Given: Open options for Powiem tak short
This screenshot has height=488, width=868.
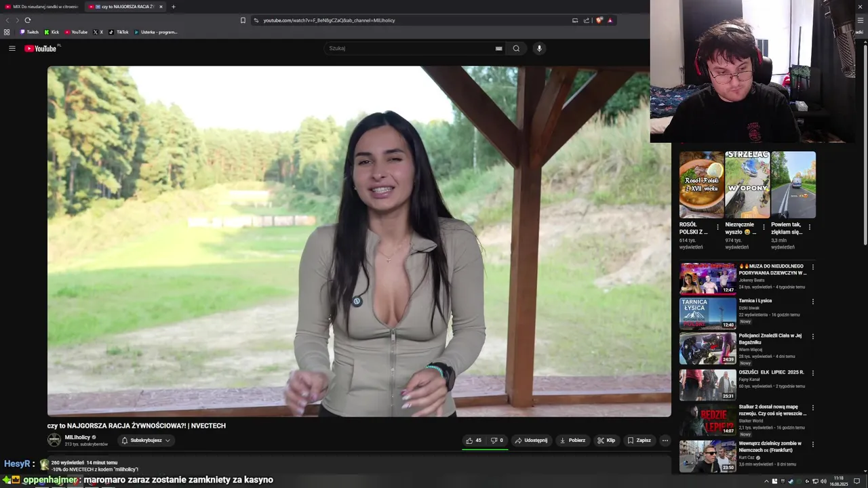Looking at the screenshot, I should coord(809,227).
